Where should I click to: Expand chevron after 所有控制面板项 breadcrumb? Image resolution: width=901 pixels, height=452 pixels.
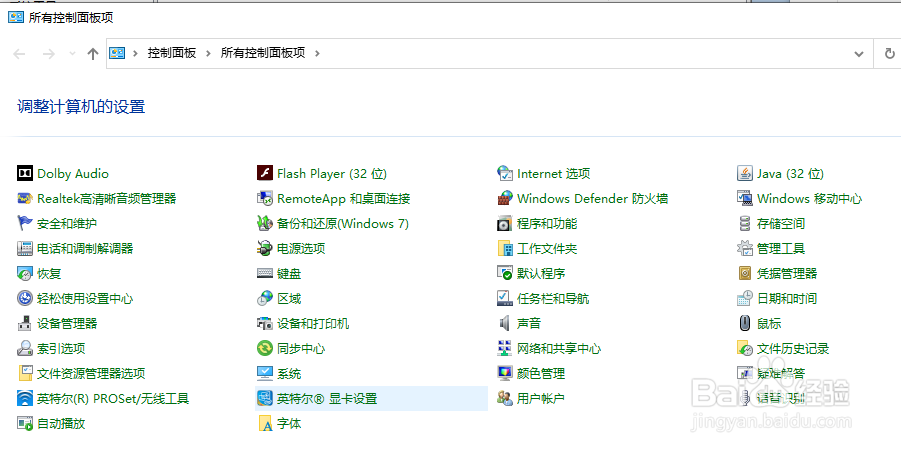[x=317, y=53]
